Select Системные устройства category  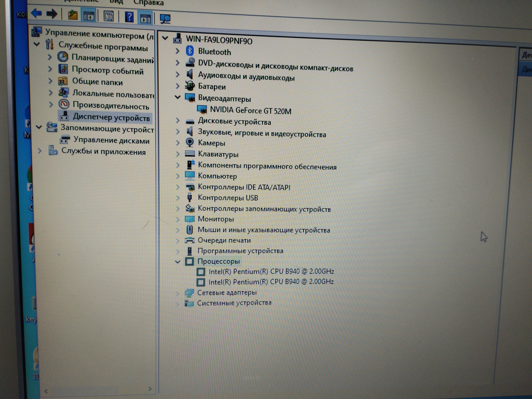234,303
